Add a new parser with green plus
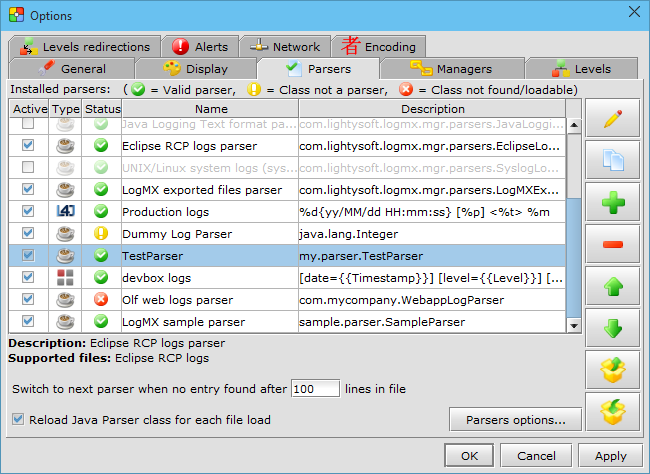 click(612, 202)
